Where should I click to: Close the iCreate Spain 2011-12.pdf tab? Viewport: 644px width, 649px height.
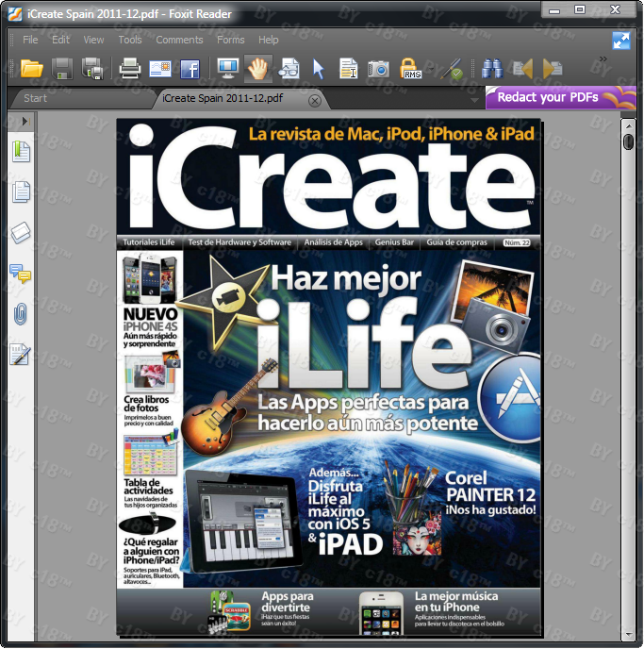tap(315, 101)
